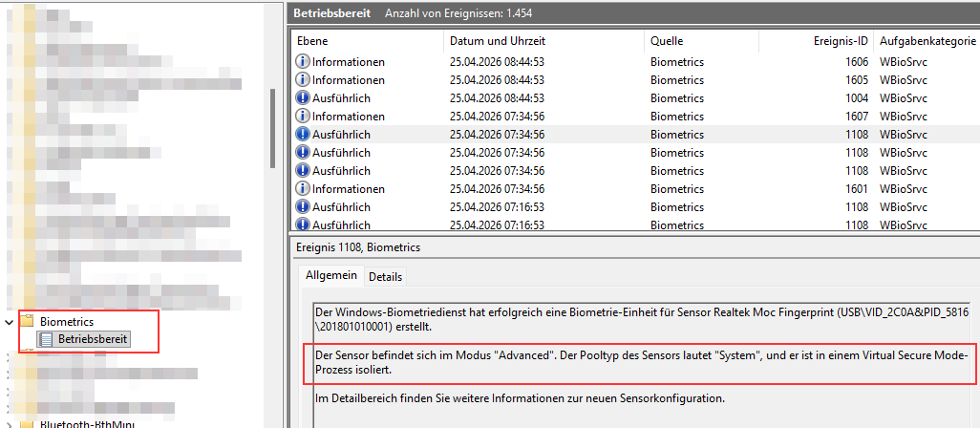Click the info icon of event 1606
This screenshot has height=428, width=980.
(x=303, y=62)
